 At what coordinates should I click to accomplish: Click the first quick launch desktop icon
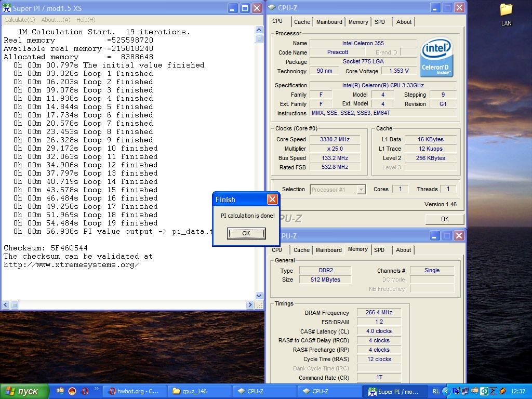pos(60,391)
